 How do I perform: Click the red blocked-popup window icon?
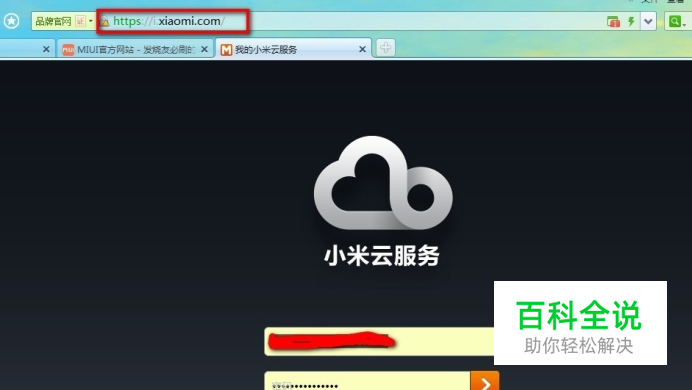[613, 21]
